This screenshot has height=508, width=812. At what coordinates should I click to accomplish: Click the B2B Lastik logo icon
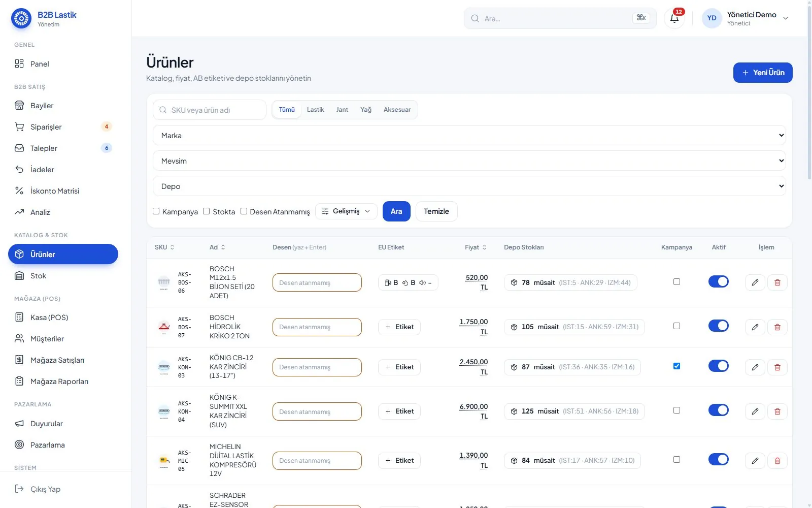(x=21, y=19)
